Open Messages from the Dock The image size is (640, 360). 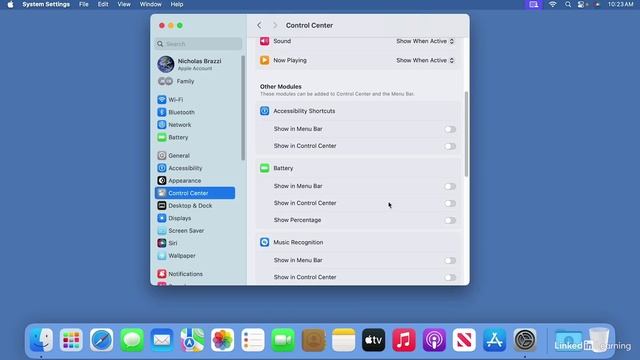tap(132, 340)
